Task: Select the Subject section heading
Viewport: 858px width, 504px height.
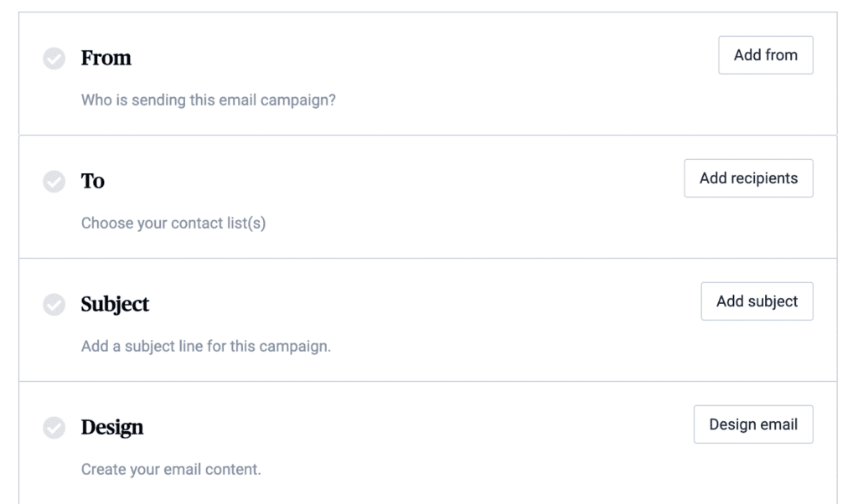Action: (115, 305)
